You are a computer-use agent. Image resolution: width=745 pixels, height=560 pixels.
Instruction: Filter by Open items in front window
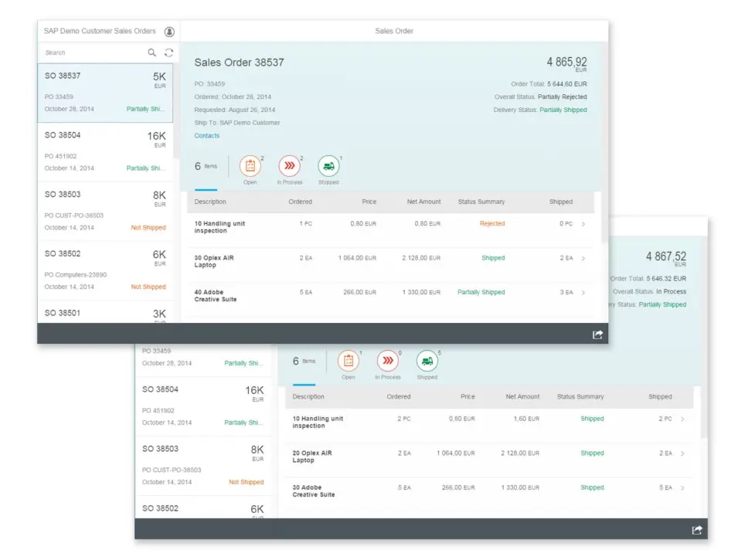[x=250, y=166]
